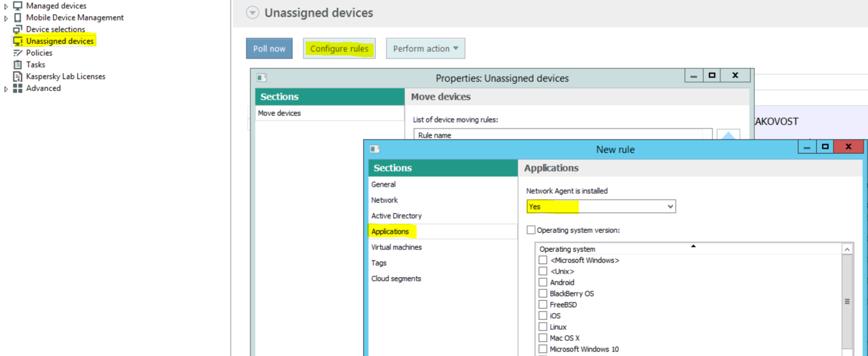Click the Advanced grid icon
868x356 pixels.
point(18,89)
